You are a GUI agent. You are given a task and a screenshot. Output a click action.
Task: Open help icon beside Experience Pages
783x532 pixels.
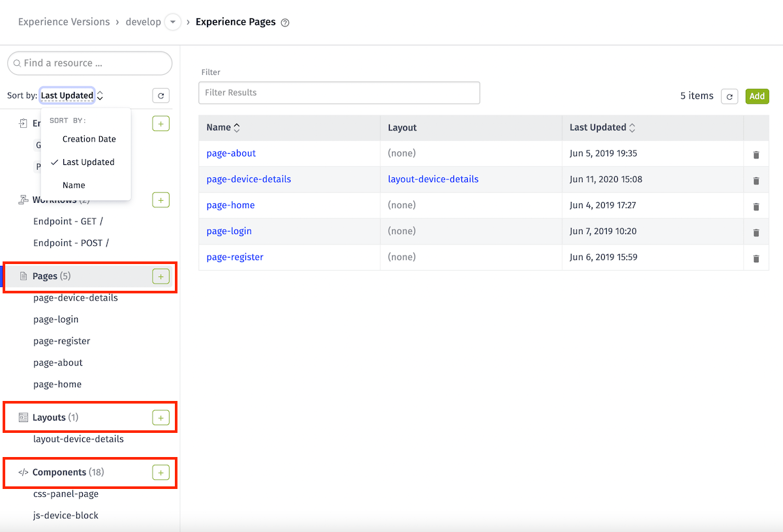[284, 22]
